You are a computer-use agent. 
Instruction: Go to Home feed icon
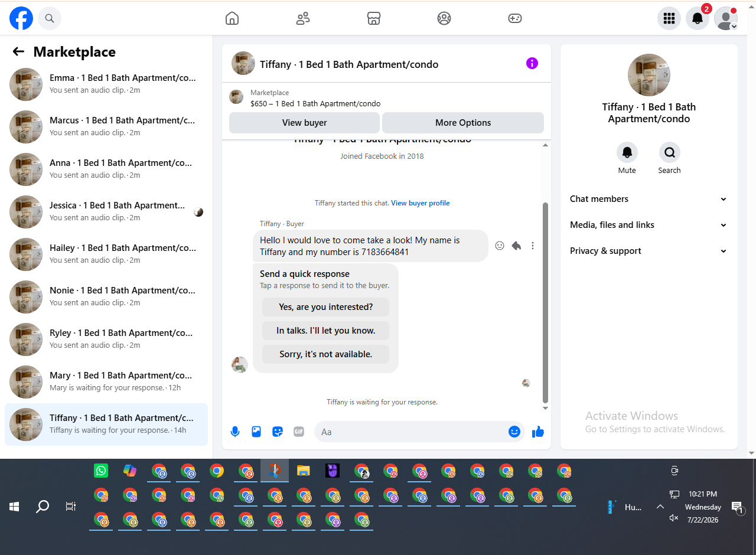coord(232,19)
